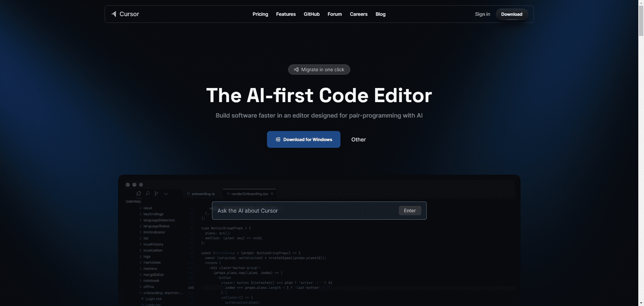Open the Blog page

[380, 14]
